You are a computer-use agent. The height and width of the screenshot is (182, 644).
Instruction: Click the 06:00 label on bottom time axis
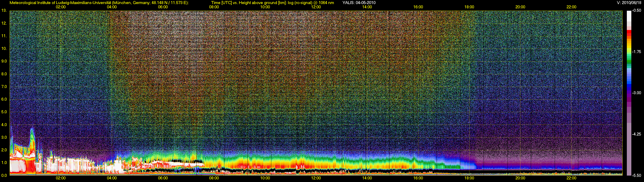pos(163,178)
